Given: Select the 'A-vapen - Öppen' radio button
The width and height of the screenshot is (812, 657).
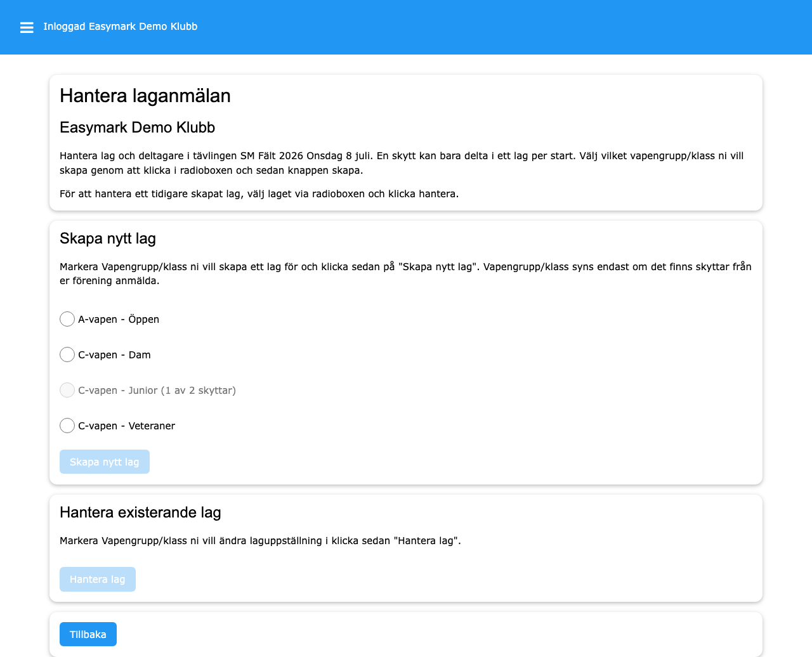Looking at the screenshot, I should tap(67, 319).
